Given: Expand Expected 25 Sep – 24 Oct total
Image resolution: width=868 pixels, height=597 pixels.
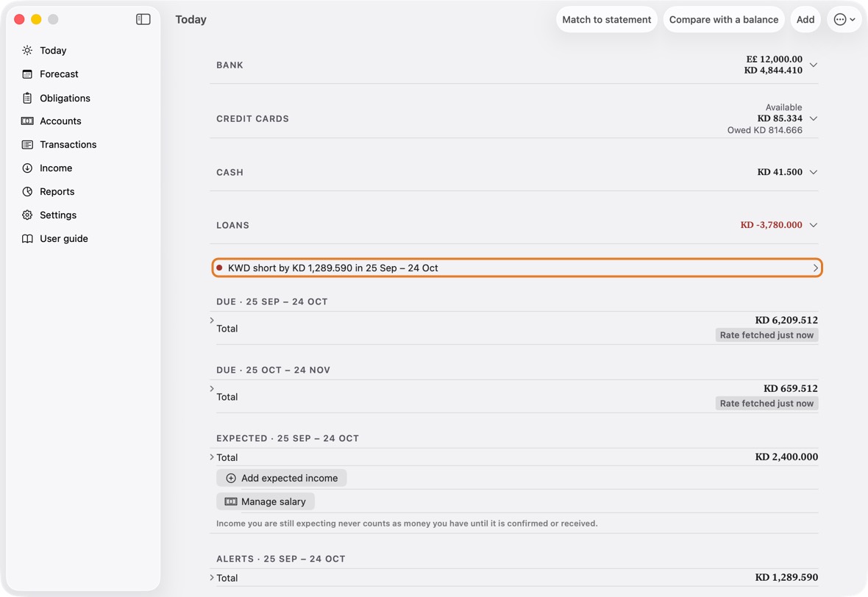Looking at the screenshot, I should click(x=212, y=457).
